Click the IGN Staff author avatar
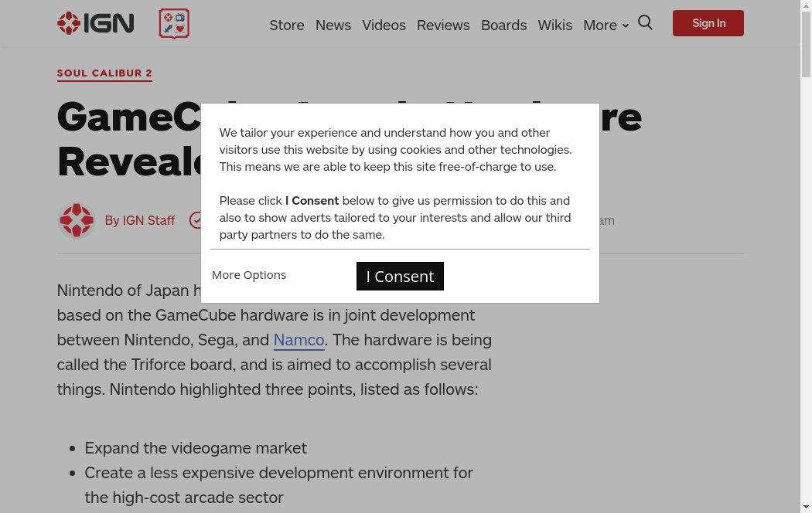The height and width of the screenshot is (513, 812). (x=76, y=221)
